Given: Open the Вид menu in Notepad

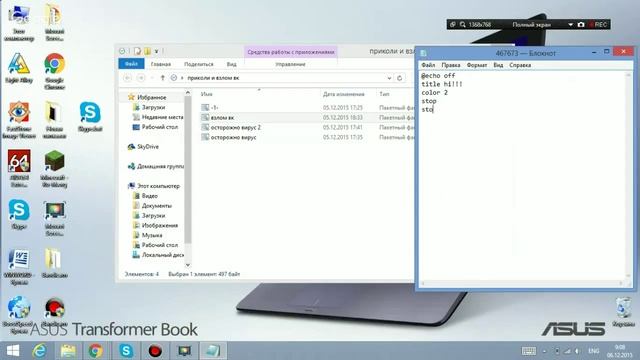Looking at the screenshot, I should tap(498, 65).
